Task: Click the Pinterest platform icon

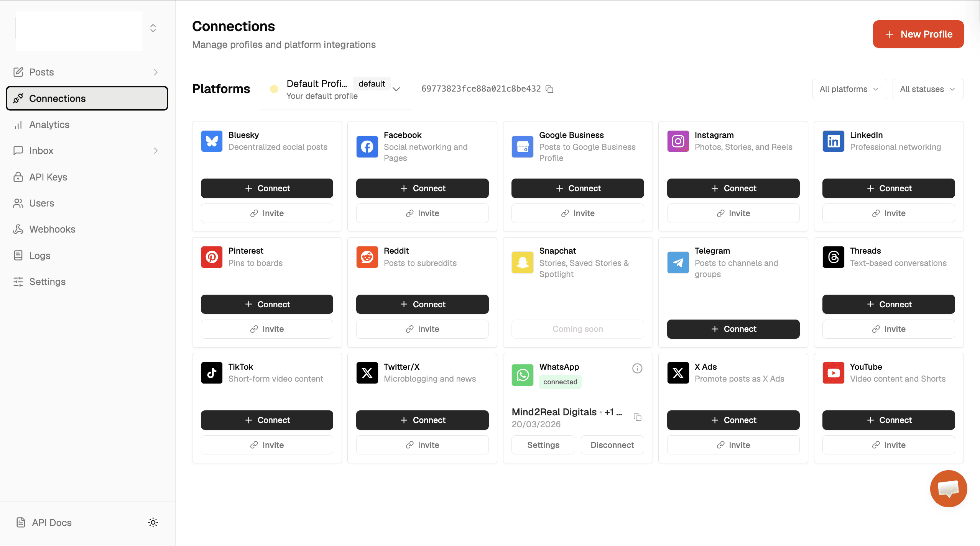Action: coord(212,257)
